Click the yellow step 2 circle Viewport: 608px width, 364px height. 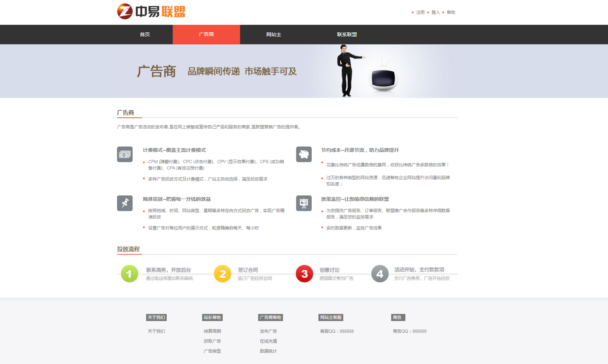click(x=222, y=274)
